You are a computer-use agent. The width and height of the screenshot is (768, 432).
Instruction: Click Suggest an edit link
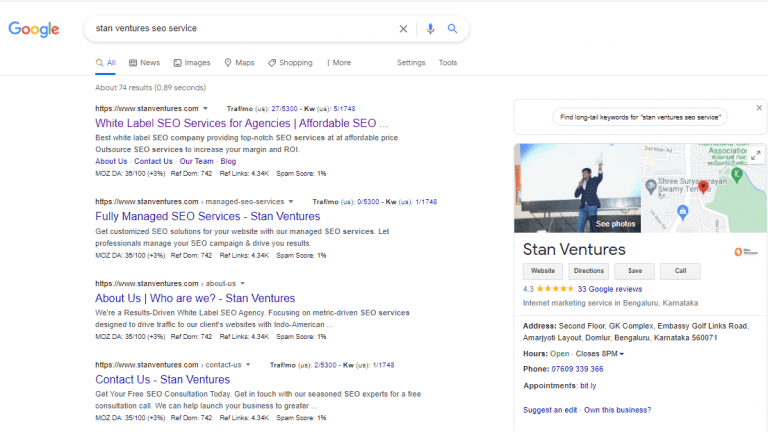pos(550,410)
